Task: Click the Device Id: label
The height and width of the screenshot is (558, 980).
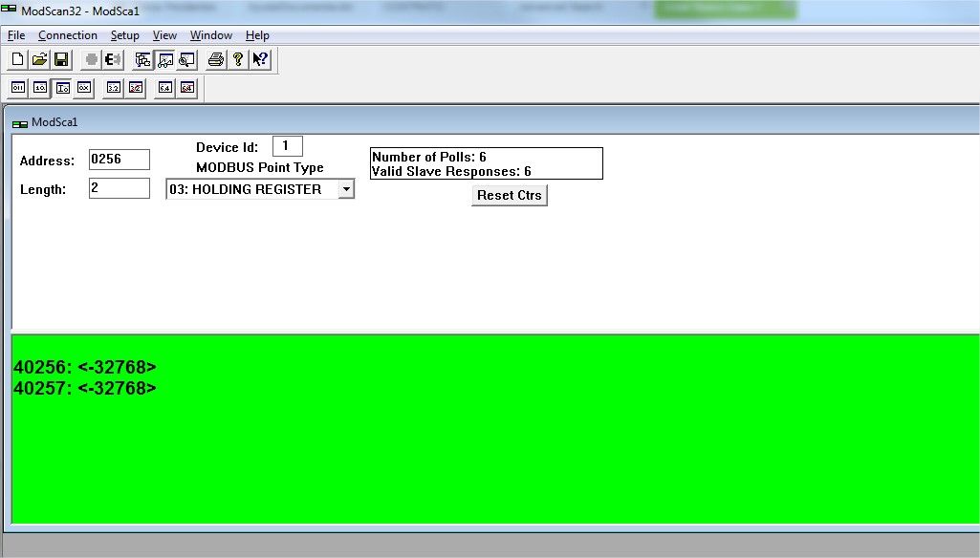Action: (x=227, y=147)
